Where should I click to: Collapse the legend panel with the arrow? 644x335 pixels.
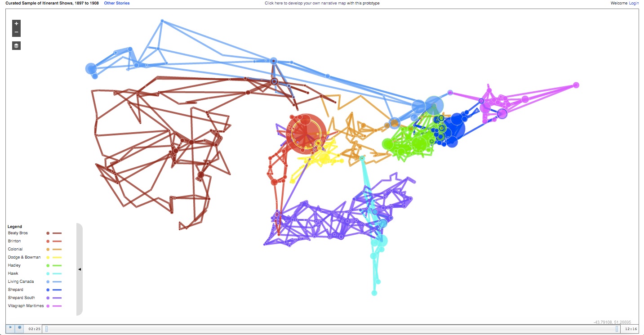click(x=80, y=269)
